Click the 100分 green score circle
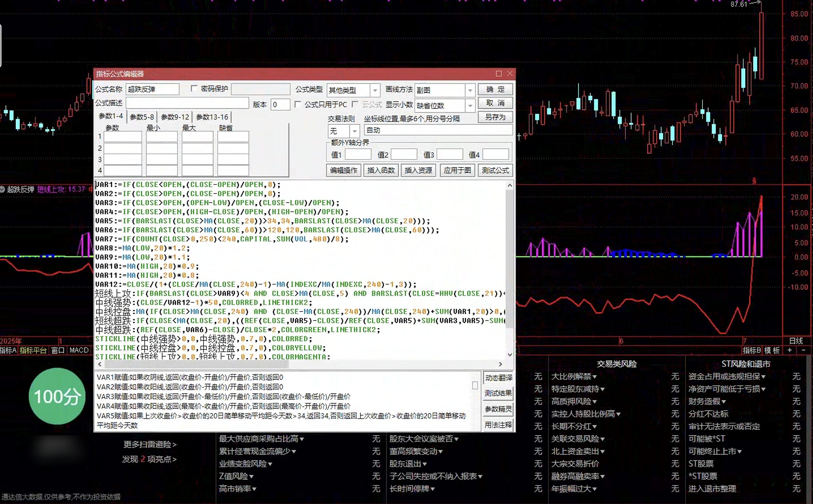The image size is (813, 504). (57, 396)
